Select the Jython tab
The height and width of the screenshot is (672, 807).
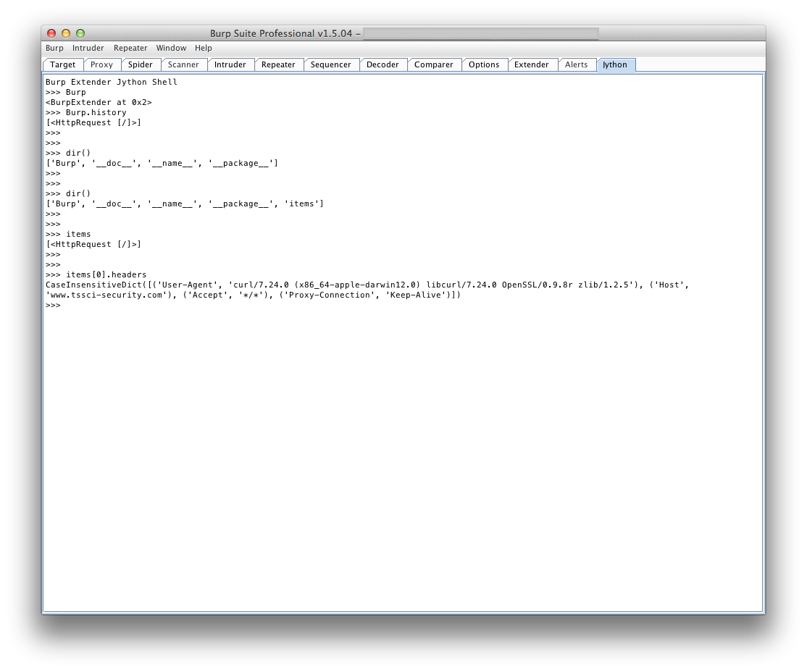(616, 64)
